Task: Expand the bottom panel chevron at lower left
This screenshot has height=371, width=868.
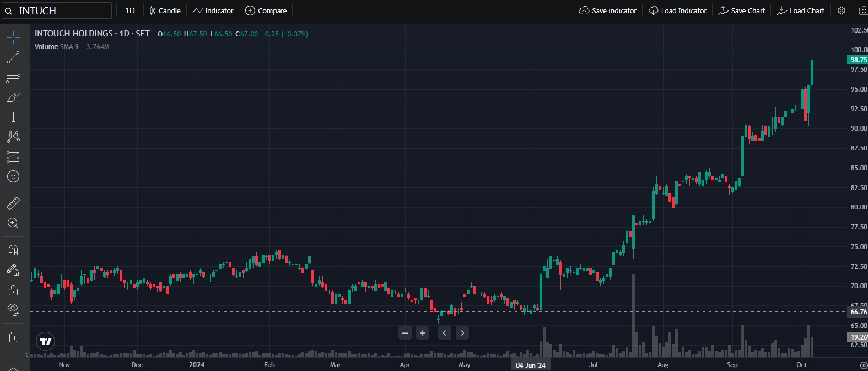Action: [13, 368]
